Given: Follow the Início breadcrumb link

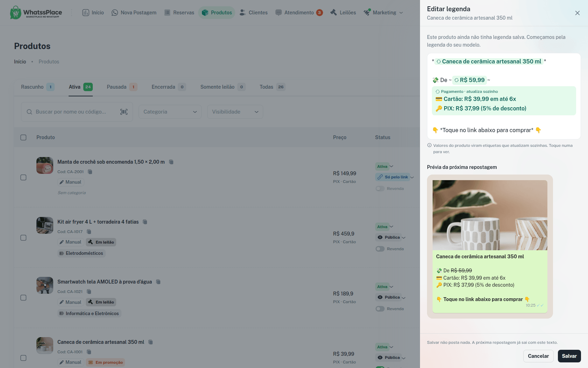Looking at the screenshot, I should (x=20, y=62).
